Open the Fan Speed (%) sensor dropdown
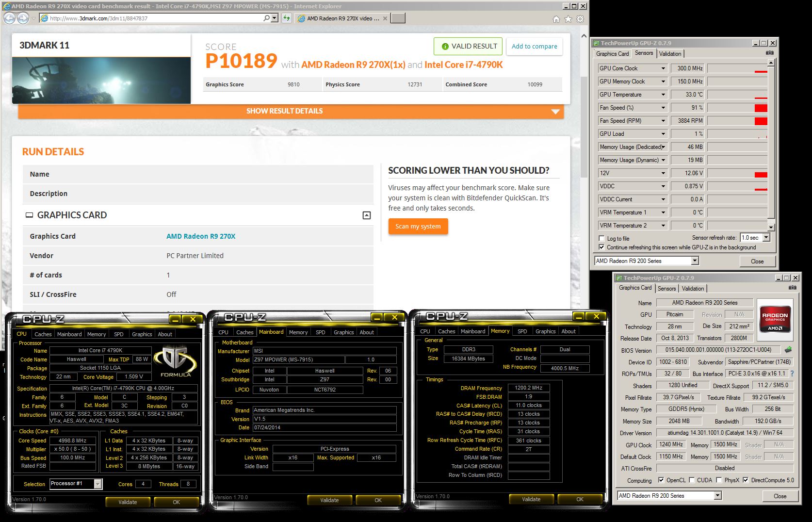This screenshot has height=522, width=812. [663, 108]
